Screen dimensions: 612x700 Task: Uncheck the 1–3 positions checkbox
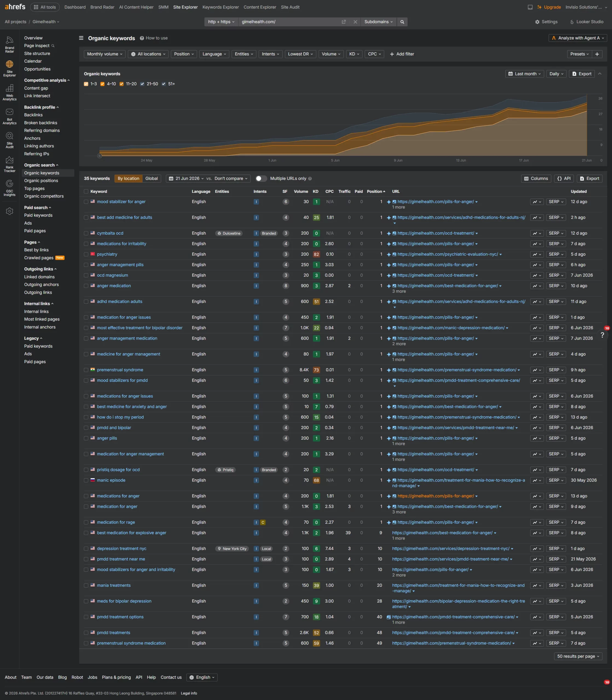86,84
